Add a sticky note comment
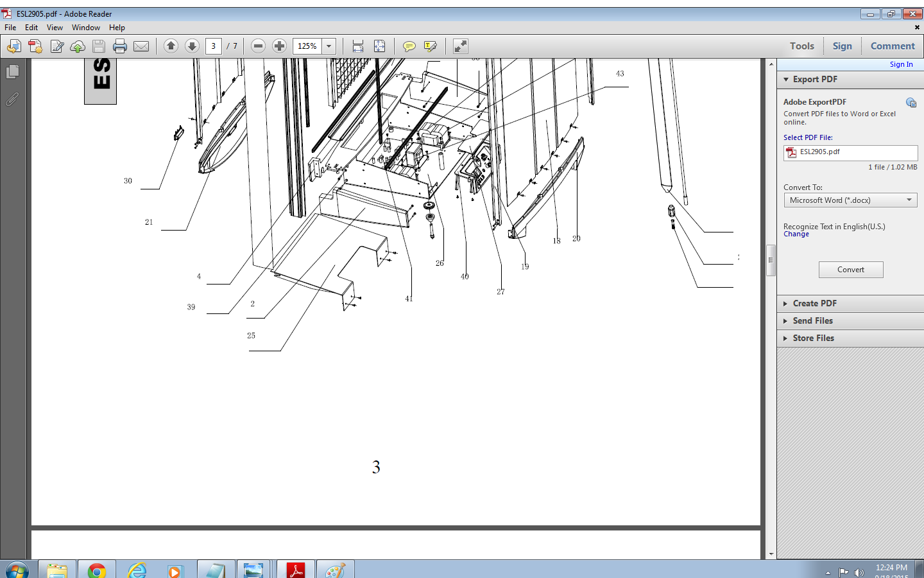This screenshot has width=924, height=578. point(409,46)
